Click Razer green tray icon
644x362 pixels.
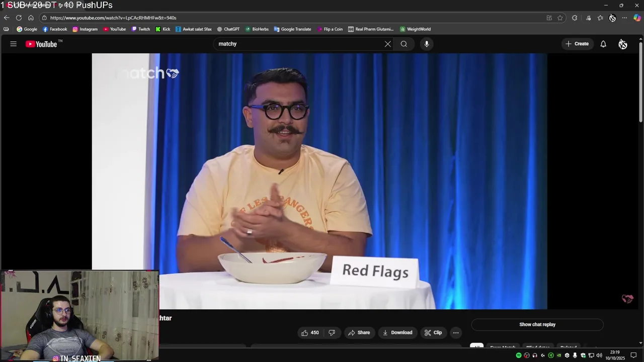click(x=551, y=355)
